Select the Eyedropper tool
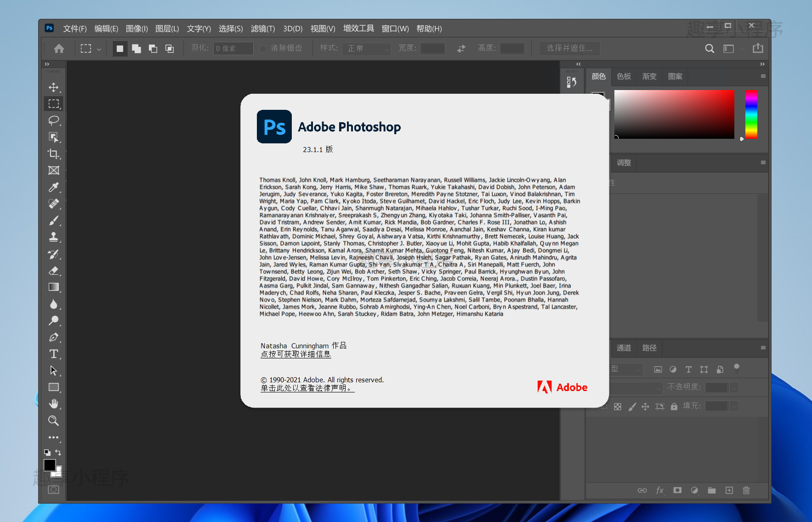 (x=54, y=187)
